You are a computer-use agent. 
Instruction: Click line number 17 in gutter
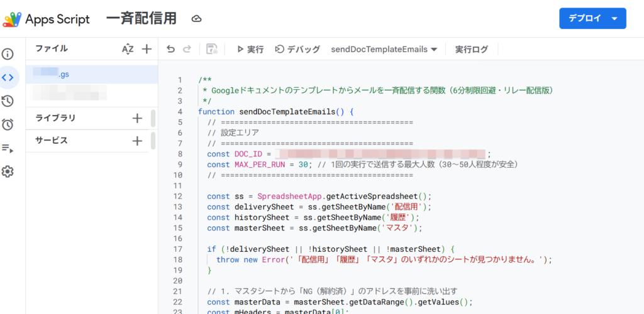tap(178, 249)
